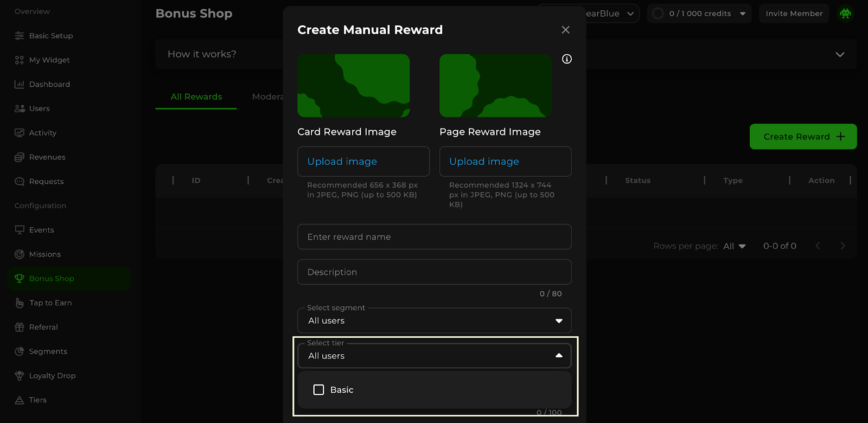The width and height of the screenshot is (868, 423).
Task: Open the credits dropdown in header
Action: click(x=742, y=14)
